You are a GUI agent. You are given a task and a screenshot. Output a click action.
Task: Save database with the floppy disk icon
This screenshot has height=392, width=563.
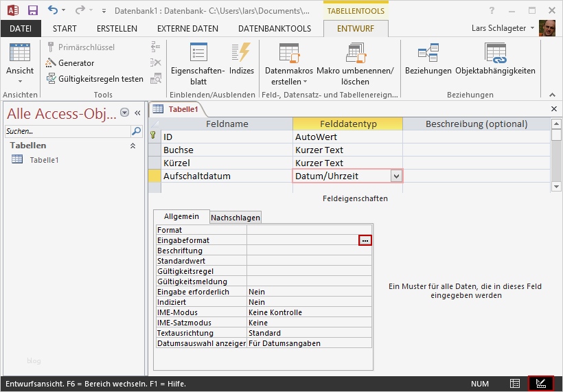[33, 10]
